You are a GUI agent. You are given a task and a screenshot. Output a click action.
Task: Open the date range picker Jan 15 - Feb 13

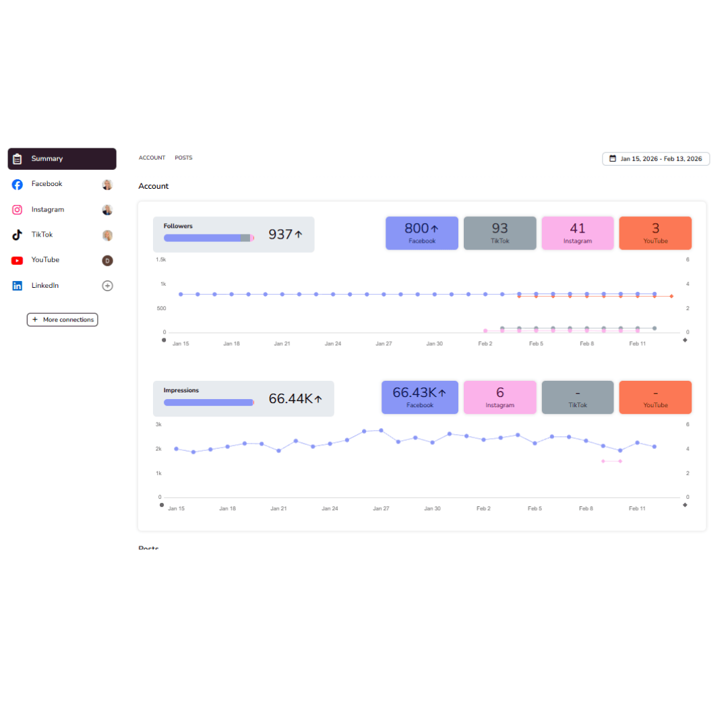tap(656, 159)
